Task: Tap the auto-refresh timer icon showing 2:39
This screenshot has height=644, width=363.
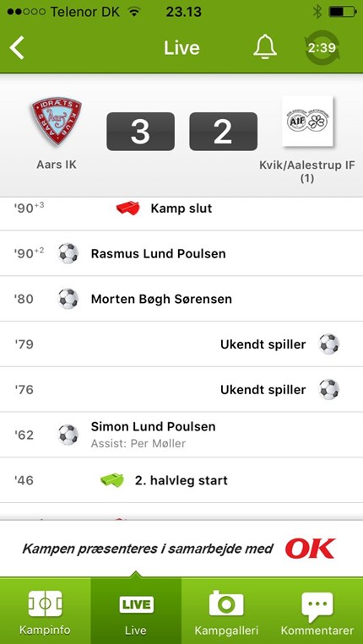Action: tap(322, 48)
